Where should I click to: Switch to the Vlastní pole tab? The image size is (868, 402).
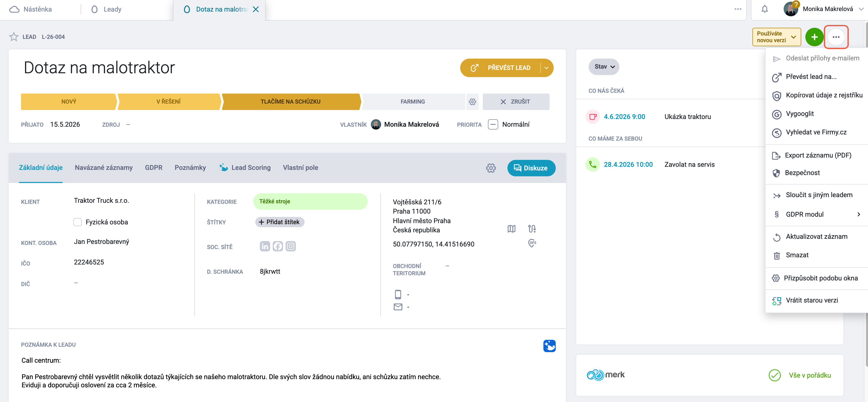tap(300, 168)
